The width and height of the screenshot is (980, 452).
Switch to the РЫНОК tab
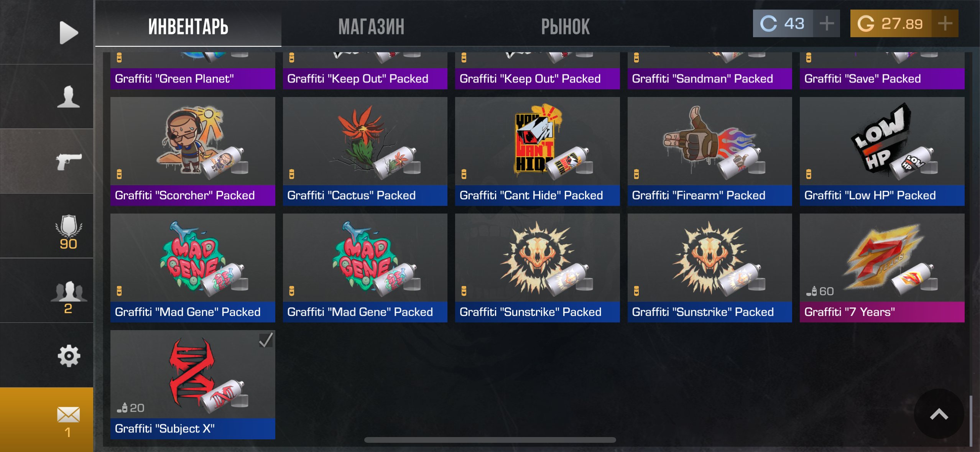[566, 26]
